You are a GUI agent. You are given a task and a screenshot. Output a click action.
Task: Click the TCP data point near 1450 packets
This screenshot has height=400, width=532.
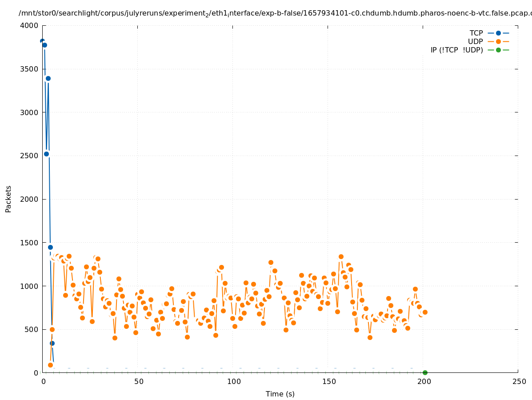coord(50,247)
